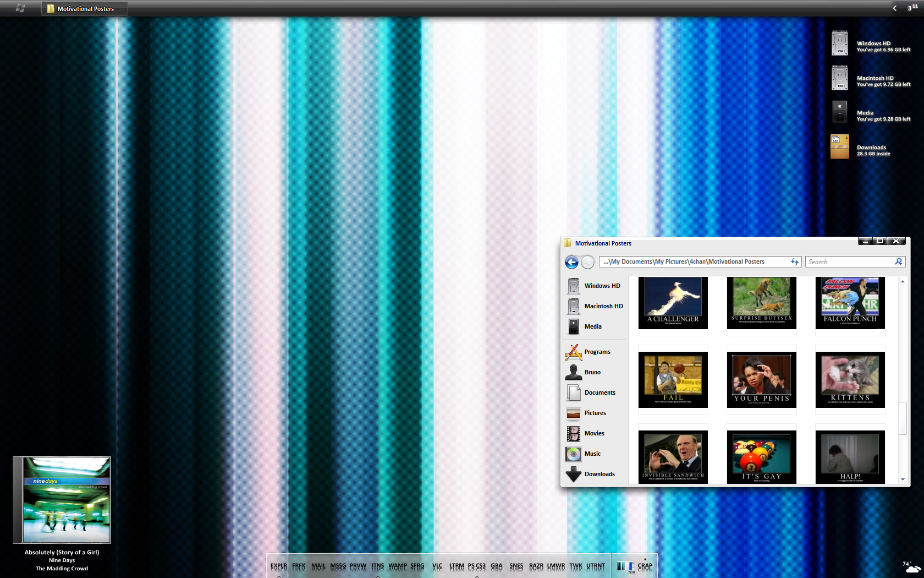Open LTRM dock shortcut
This screenshot has width=924, height=578.
pyautogui.click(x=457, y=566)
